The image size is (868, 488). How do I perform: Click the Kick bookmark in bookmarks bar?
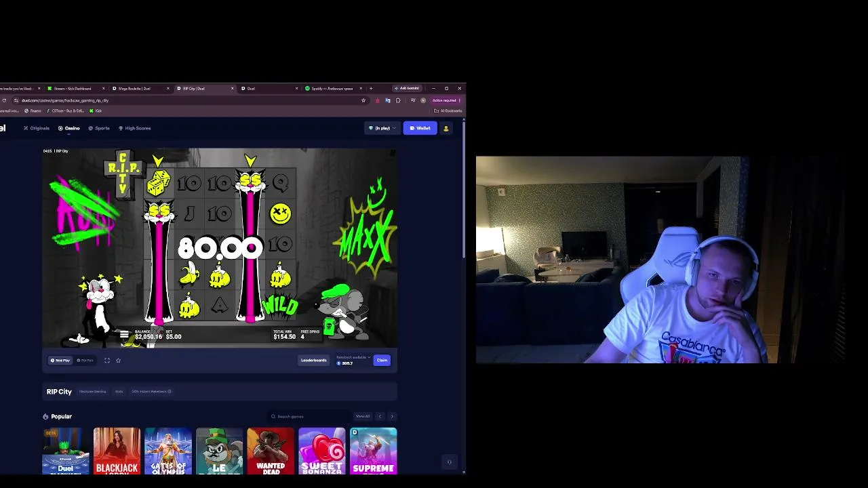click(x=96, y=110)
